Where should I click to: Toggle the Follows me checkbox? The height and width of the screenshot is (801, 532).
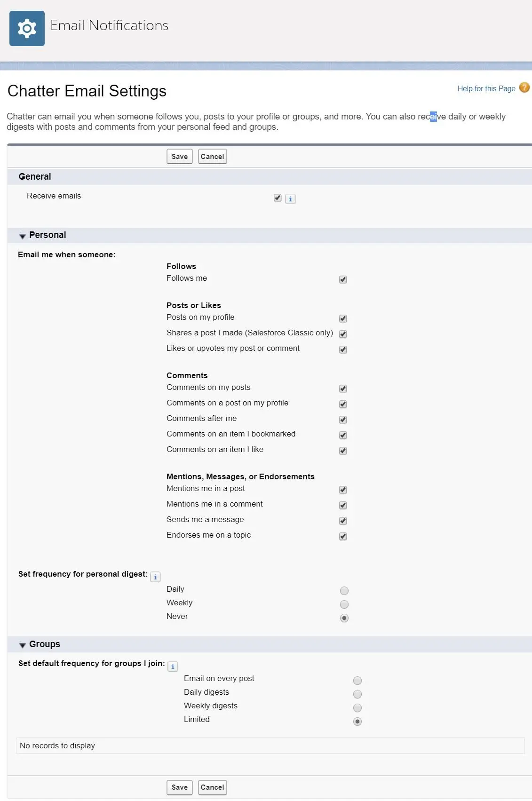tap(343, 279)
